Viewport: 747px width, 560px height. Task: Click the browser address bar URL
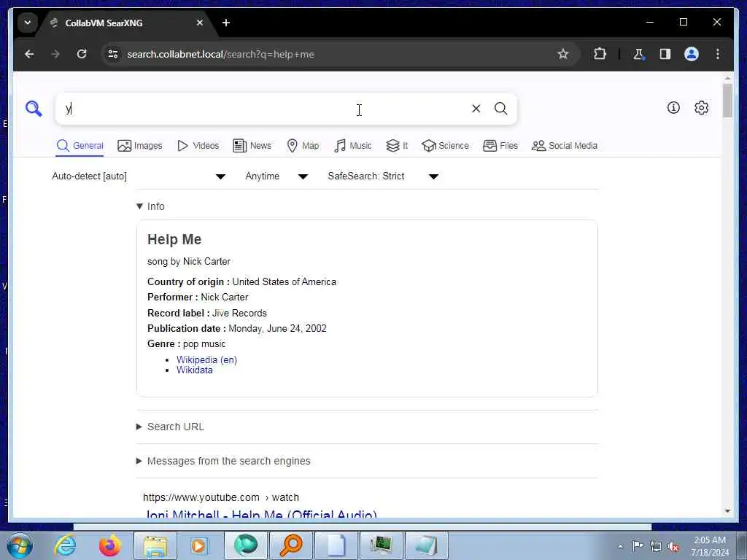[220, 54]
